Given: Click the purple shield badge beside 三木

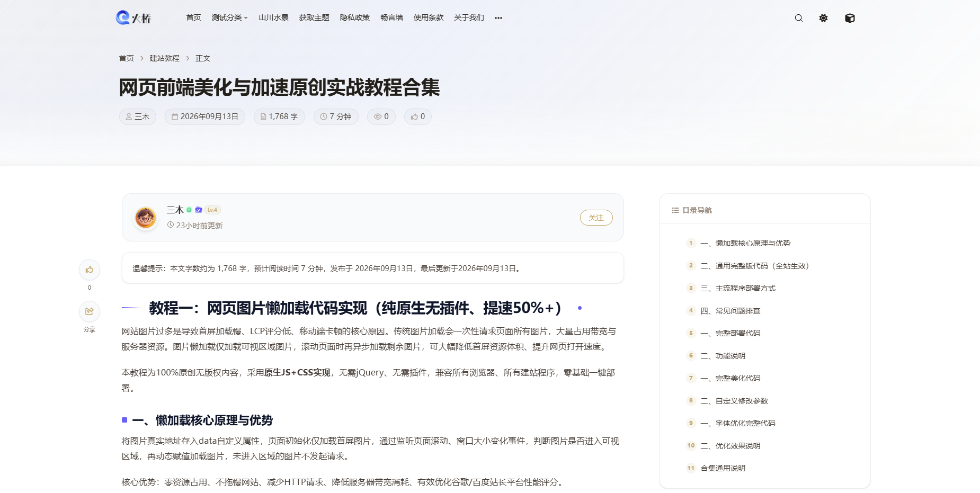Looking at the screenshot, I should click(x=199, y=210).
